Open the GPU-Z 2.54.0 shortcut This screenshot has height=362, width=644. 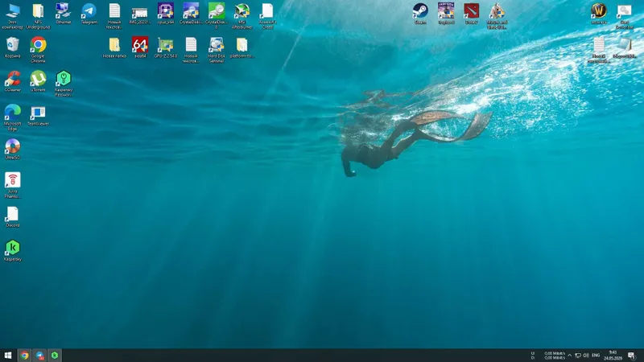click(x=166, y=47)
